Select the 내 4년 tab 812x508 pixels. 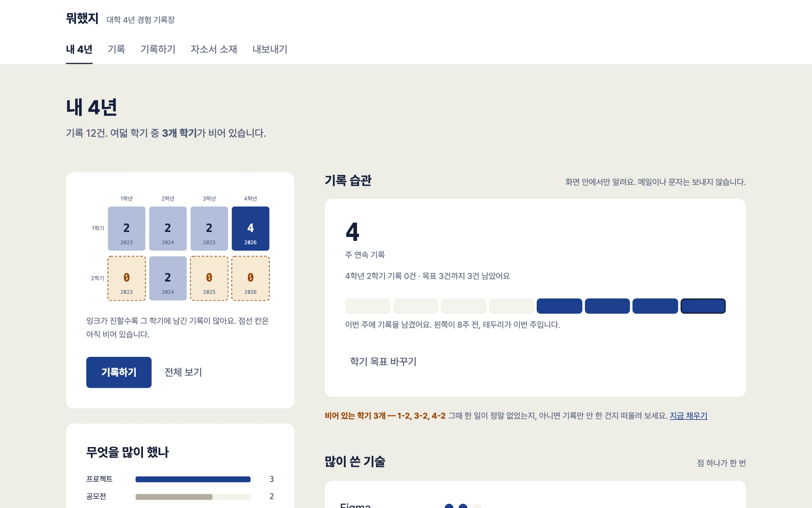(x=79, y=49)
